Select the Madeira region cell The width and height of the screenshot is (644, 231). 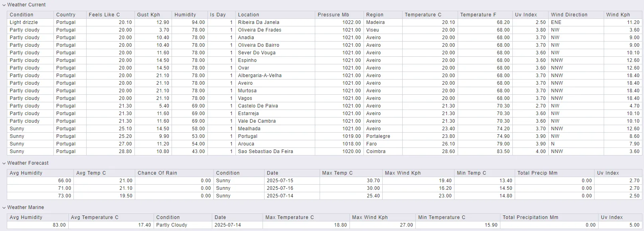click(383, 22)
